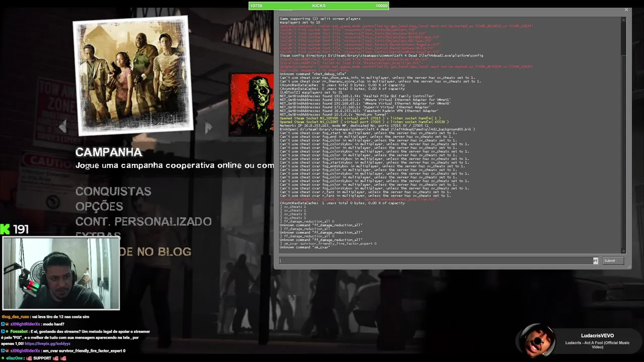Close the developer console window
The image size is (644, 362).
[x=626, y=10]
